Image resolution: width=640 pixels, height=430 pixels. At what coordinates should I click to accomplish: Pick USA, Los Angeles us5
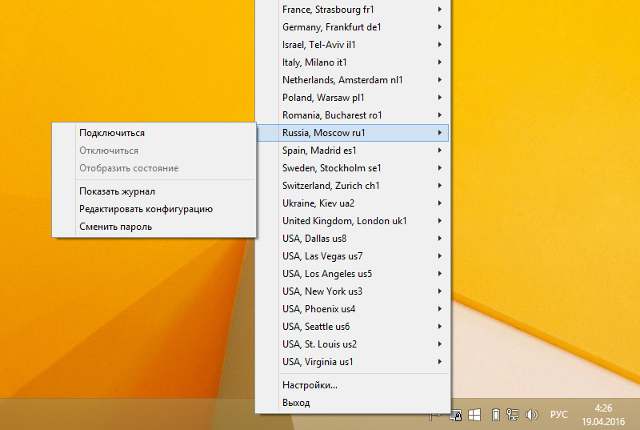click(x=353, y=274)
